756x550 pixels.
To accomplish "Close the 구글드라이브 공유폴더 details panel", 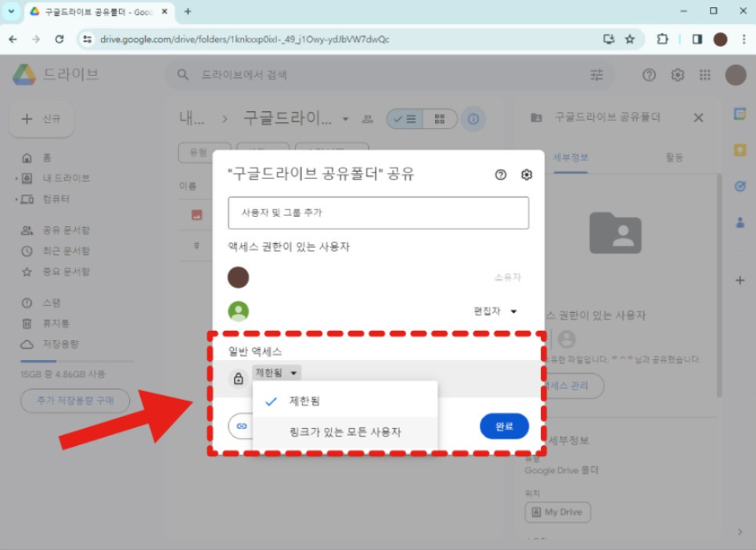I will (698, 117).
